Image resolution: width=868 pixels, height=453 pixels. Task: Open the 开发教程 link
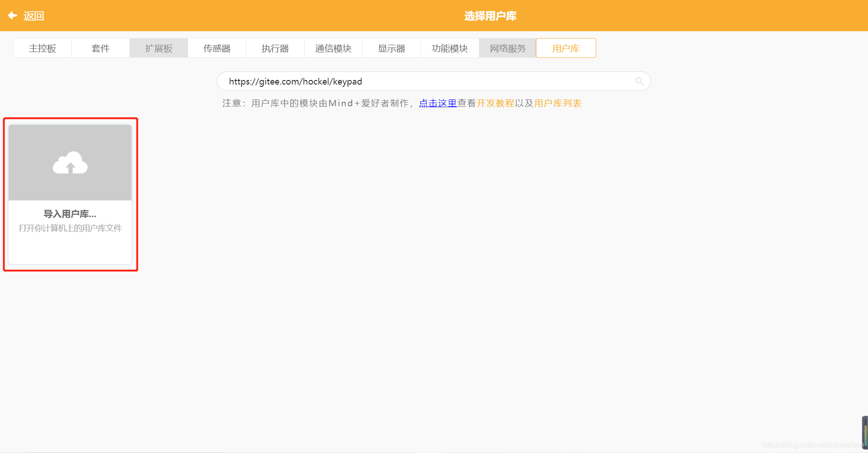click(x=496, y=103)
